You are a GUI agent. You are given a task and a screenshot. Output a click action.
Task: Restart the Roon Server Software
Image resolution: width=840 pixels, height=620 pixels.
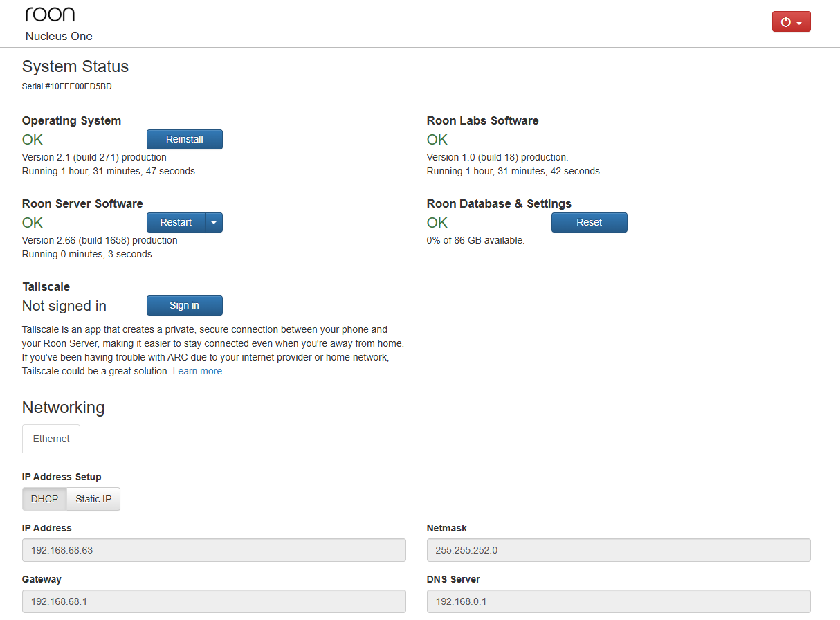[176, 222]
